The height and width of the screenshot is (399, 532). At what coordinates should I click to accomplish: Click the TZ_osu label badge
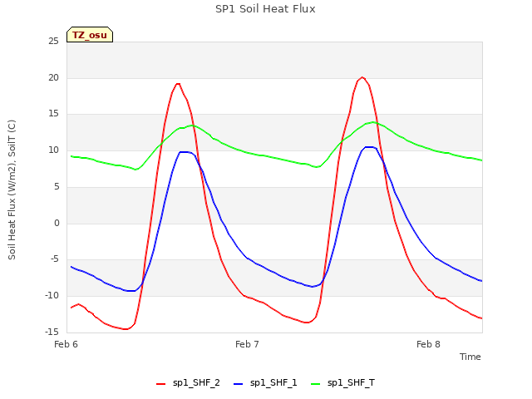pos(90,35)
